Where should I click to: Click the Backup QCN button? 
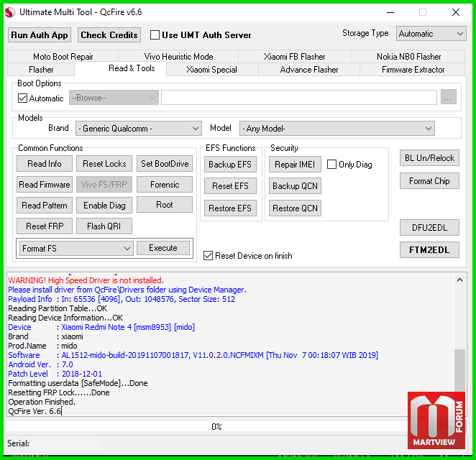click(295, 185)
